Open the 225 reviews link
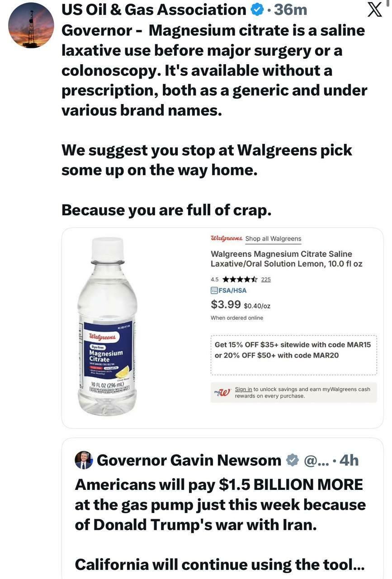Viewport: 392px width, 579px height. coord(266,280)
